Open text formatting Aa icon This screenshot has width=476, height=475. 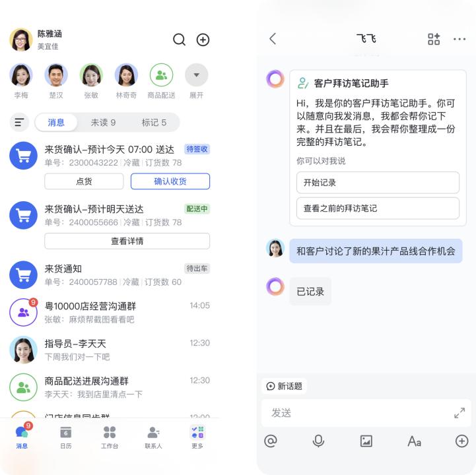tap(414, 441)
